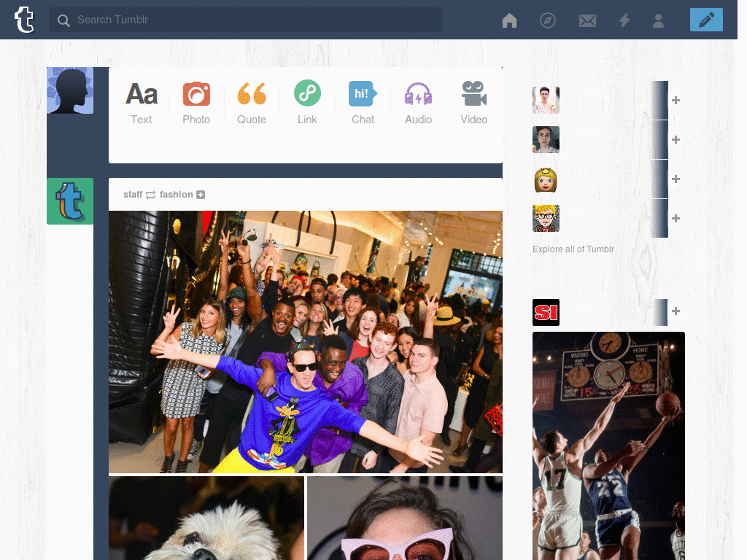Open your account person menu
747x560 pixels.
(x=659, y=20)
